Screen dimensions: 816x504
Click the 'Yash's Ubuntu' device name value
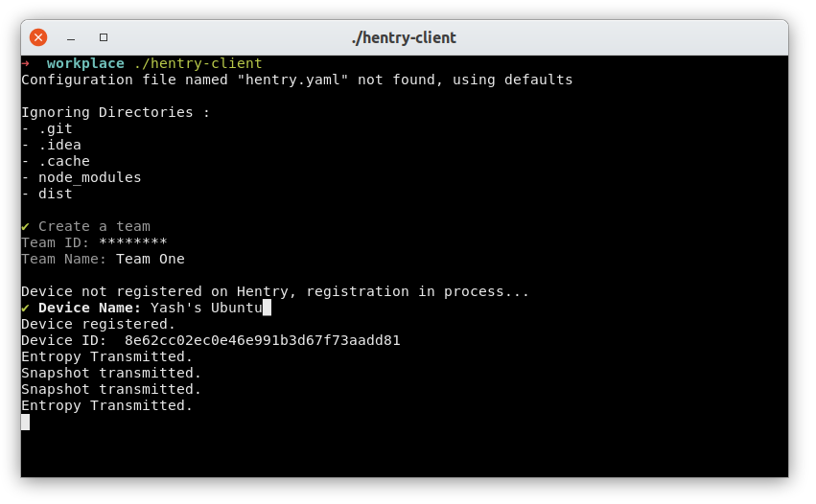pyautogui.click(x=206, y=308)
